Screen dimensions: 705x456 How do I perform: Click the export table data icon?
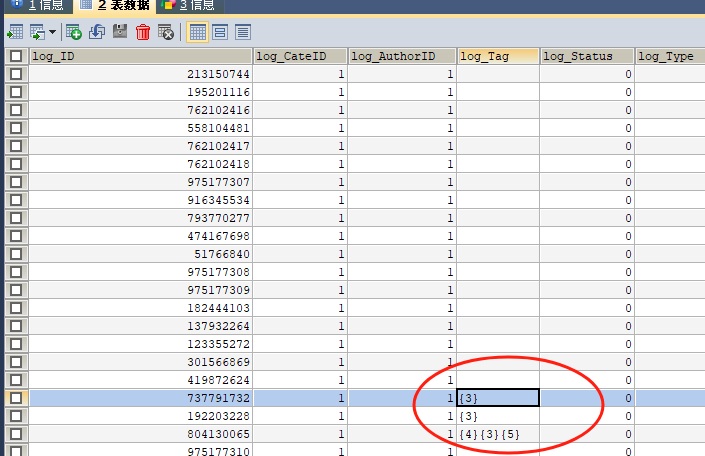point(14,32)
